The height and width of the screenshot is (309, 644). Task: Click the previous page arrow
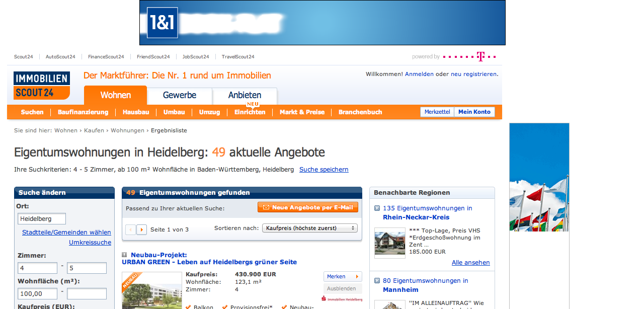[130, 229]
